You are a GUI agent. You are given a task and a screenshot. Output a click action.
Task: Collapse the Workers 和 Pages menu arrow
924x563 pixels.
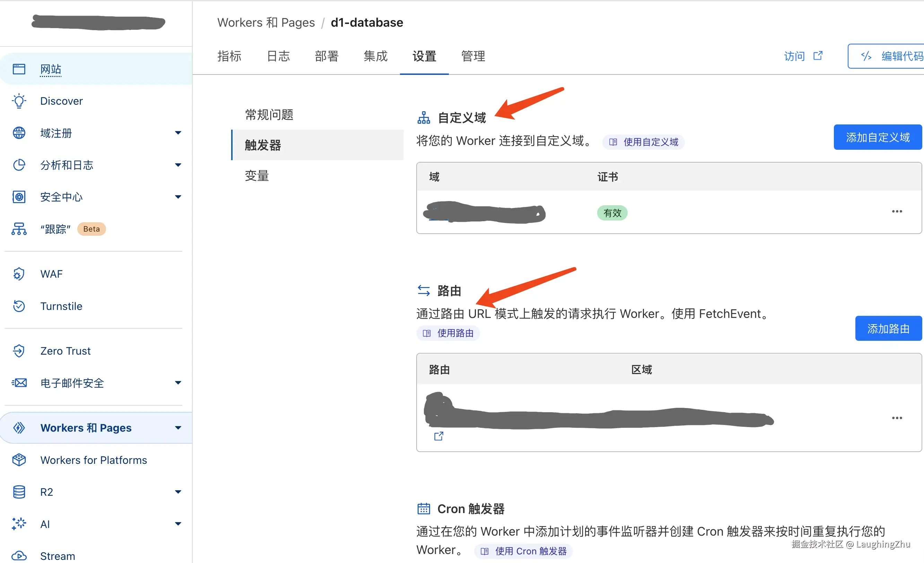pyautogui.click(x=178, y=427)
